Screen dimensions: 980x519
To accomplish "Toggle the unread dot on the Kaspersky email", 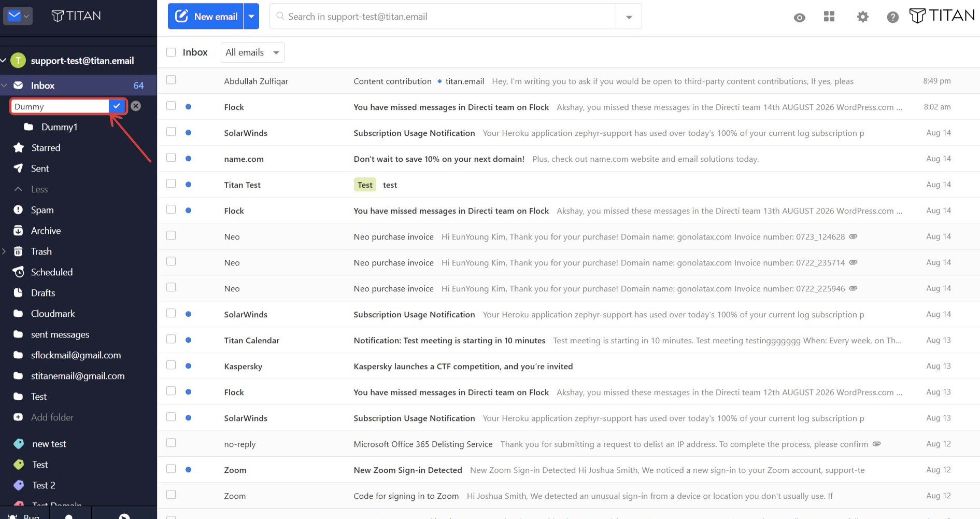I will pyautogui.click(x=189, y=366).
